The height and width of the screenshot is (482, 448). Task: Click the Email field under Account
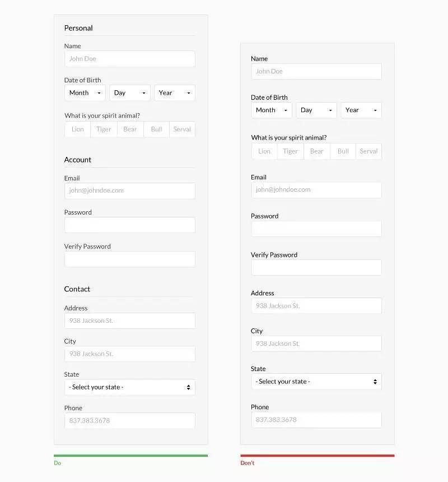tap(130, 191)
